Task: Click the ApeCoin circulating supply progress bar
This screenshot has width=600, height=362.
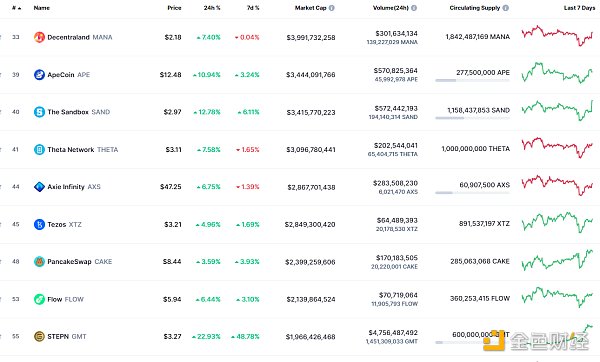Action: tap(472, 80)
